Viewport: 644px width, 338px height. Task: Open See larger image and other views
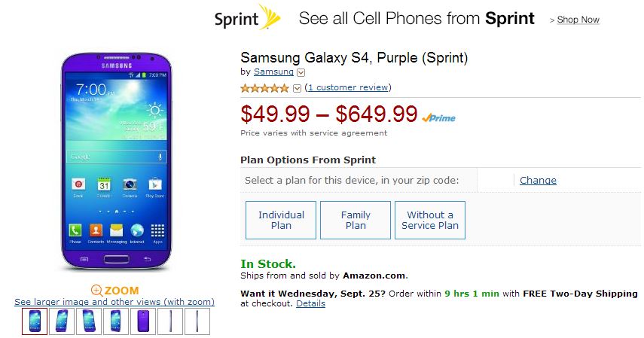pyautogui.click(x=114, y=302)
